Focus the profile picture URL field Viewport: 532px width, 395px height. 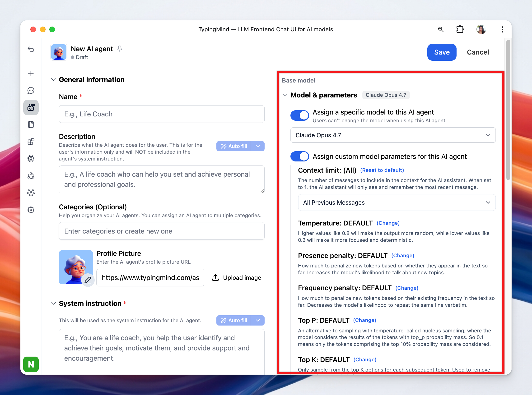[x=150, y=278]
